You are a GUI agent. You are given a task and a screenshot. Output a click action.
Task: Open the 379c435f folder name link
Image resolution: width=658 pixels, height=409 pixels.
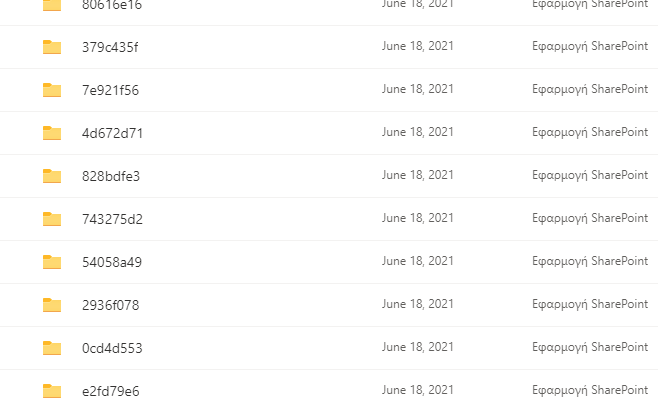coord(110,47)
